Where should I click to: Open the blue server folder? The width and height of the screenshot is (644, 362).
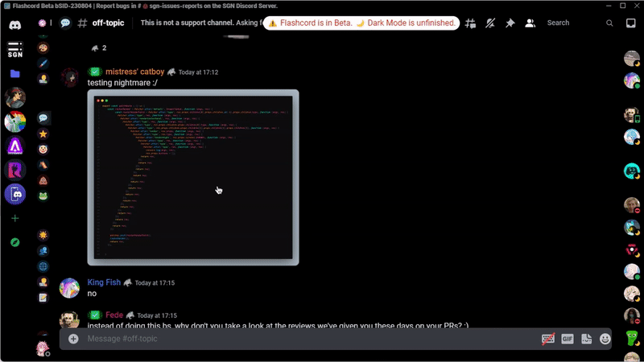[15, 73]
